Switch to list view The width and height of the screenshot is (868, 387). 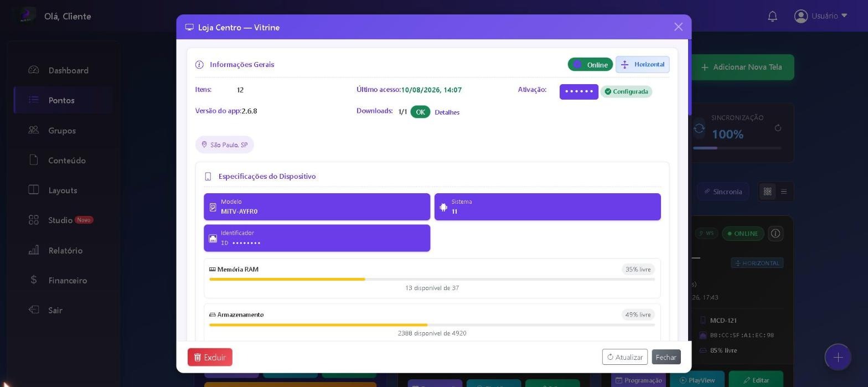(x=783, y=192)
